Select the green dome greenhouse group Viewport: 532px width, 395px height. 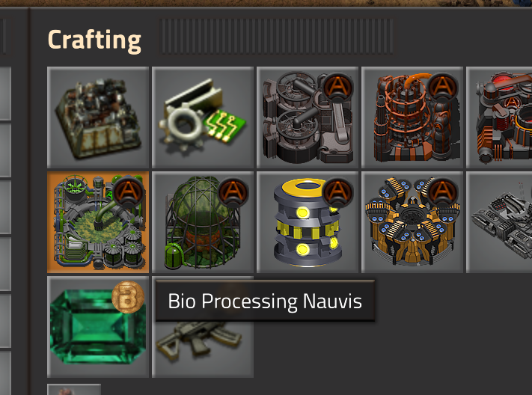pos(203,222)
